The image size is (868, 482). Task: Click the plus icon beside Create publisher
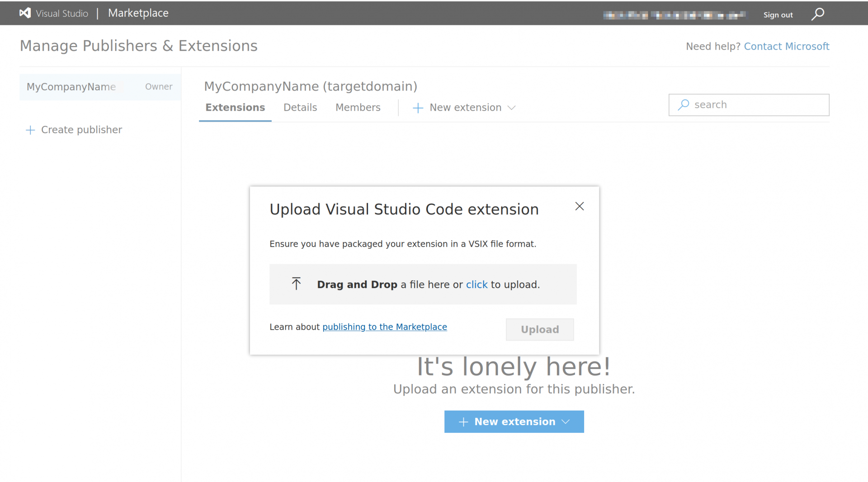pyautogui.click(x=30, y=130)
